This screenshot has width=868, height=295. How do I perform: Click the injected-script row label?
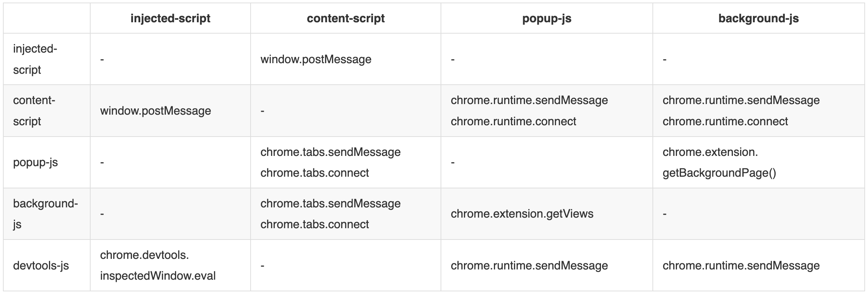(35, 59)
